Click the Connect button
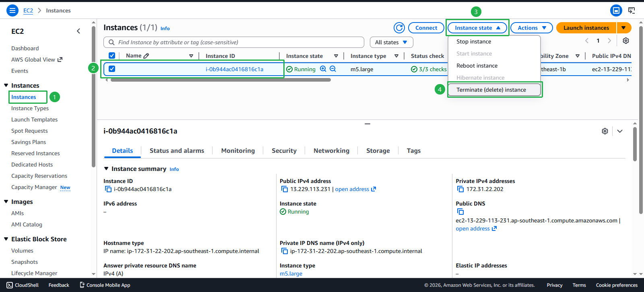The image size is (644, 292). 426,28
